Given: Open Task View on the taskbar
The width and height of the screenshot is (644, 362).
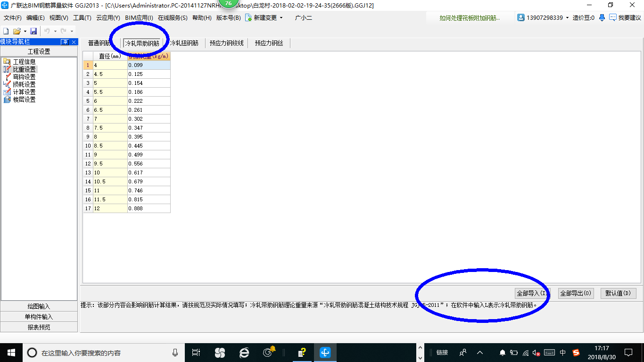Looking at the screenshot, I should point(196,353).
